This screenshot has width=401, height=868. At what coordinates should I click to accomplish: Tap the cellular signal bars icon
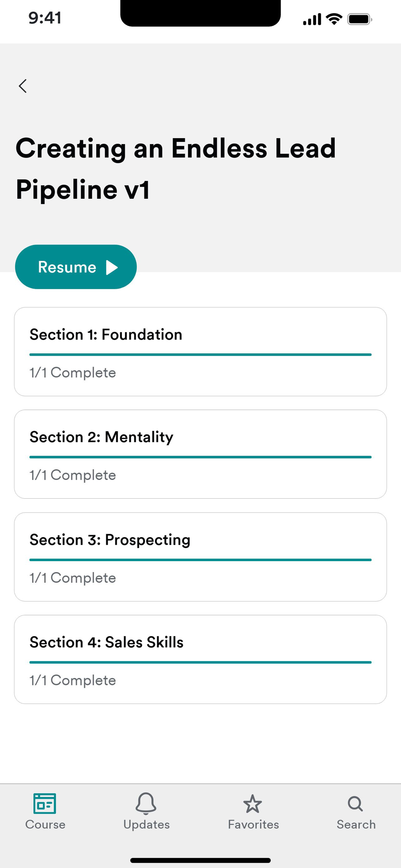tap(312, 20)
